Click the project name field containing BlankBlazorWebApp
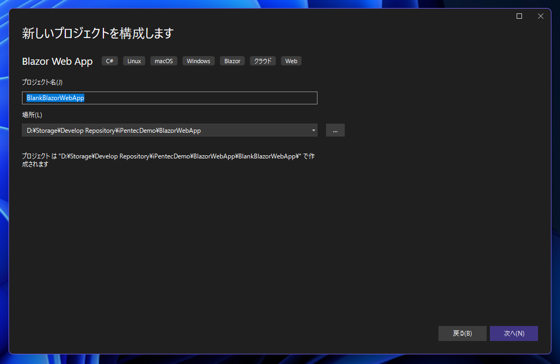 [x=170, y=98]
